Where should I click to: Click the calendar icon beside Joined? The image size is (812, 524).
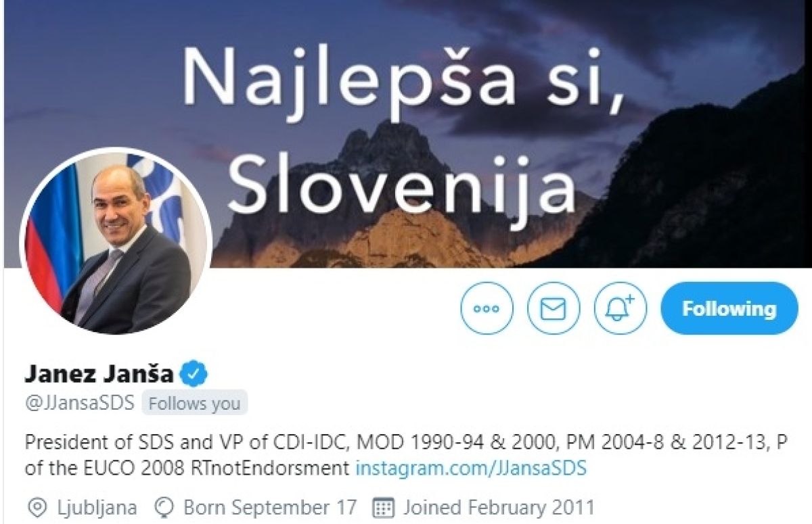(384, 507)
